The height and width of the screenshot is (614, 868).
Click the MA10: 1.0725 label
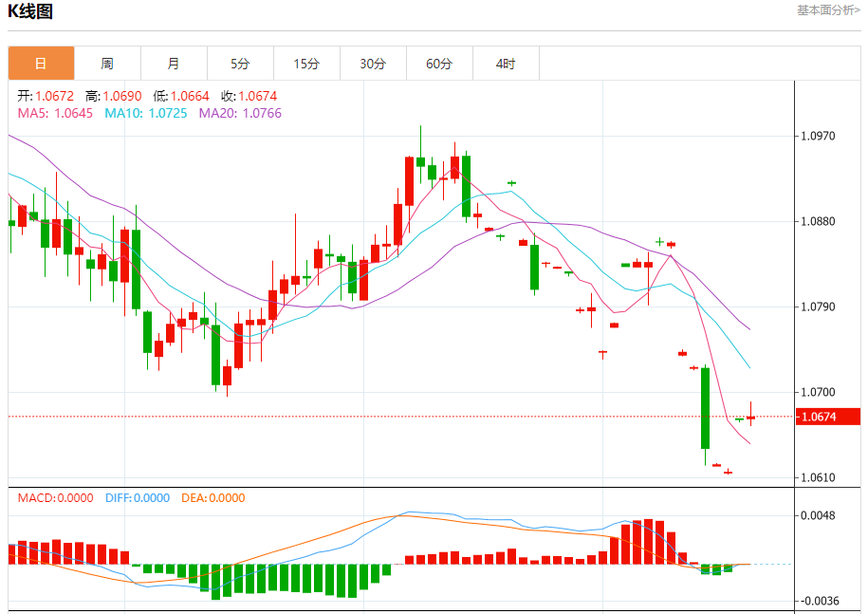pyautogui.click(x=146, y=113)
